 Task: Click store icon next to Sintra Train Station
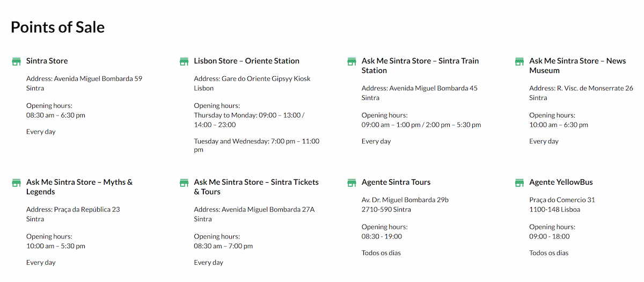352,62
